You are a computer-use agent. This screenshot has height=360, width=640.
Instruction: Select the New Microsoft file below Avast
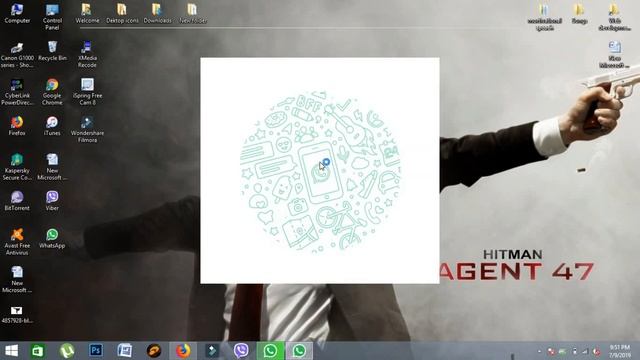coord(17,280)
